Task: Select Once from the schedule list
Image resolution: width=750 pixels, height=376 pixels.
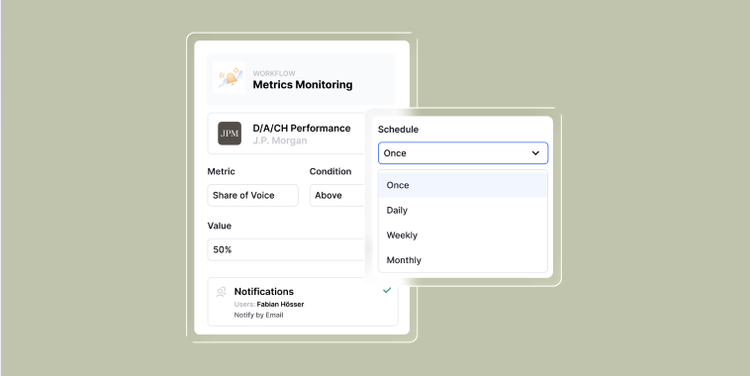Action: tap(463, 185)
